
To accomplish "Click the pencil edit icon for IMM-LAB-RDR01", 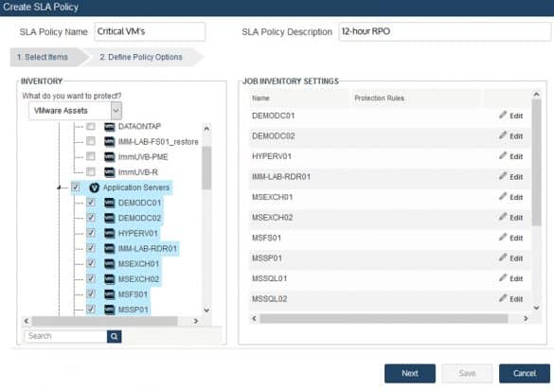I will (x=503, y=176).
